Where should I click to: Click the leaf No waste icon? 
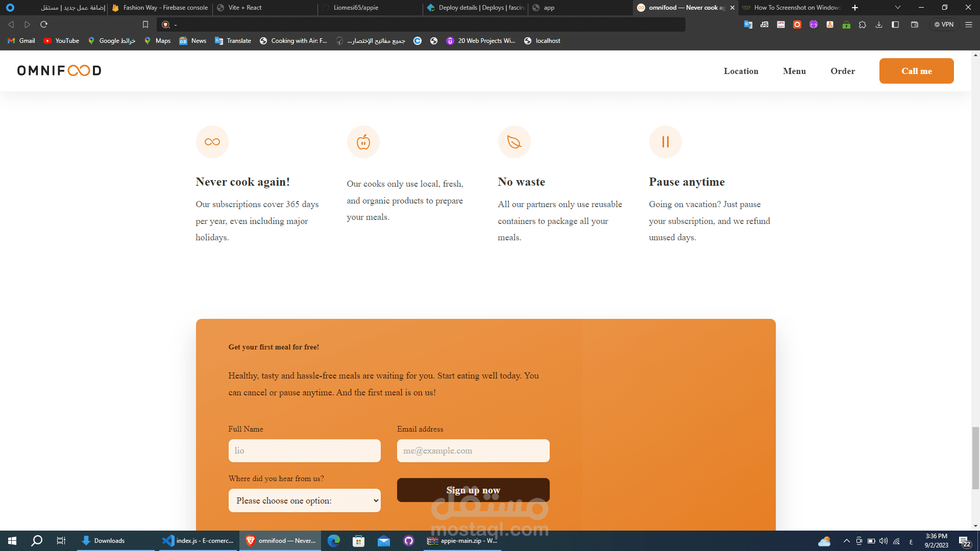(514, 142)
